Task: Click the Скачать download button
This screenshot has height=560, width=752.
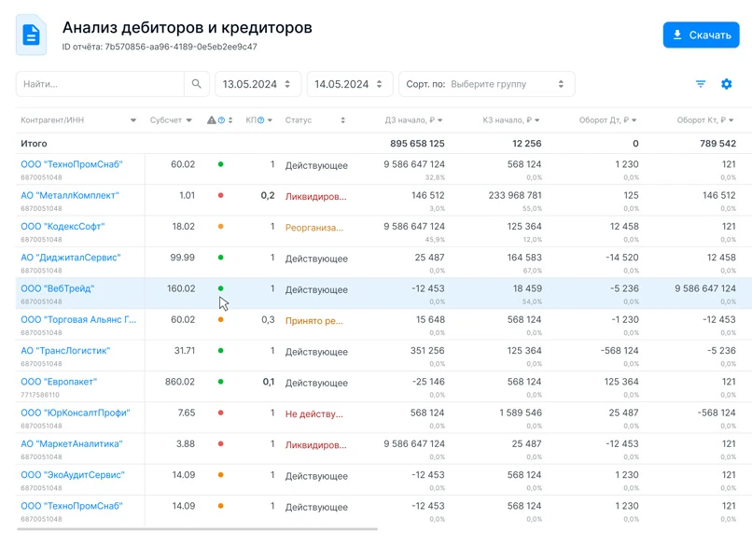Action: click(x=701, y=35)
